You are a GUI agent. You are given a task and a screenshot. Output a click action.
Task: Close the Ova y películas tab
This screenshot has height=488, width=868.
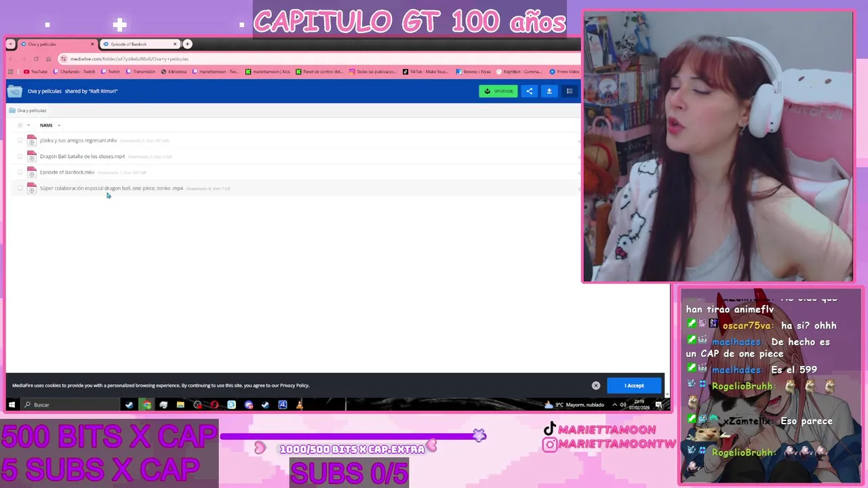tap(92, 44)
